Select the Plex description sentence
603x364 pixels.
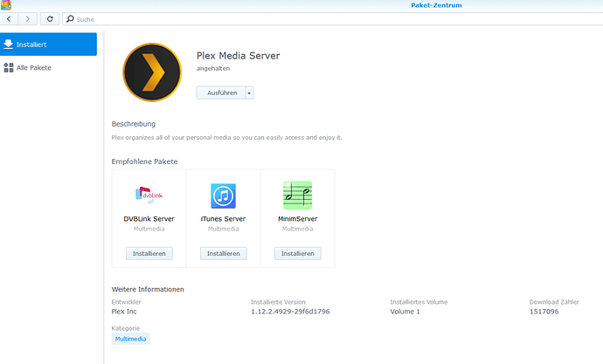pyautogui.click(x=227, y=137)
